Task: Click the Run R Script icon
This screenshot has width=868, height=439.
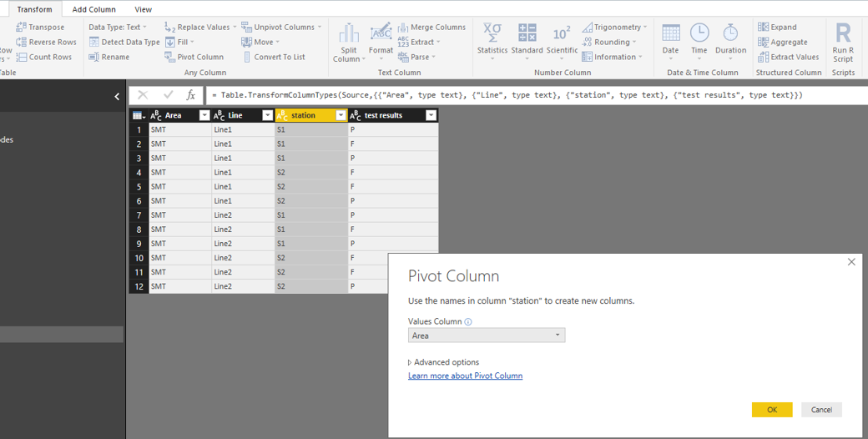Action: point(843,33)
